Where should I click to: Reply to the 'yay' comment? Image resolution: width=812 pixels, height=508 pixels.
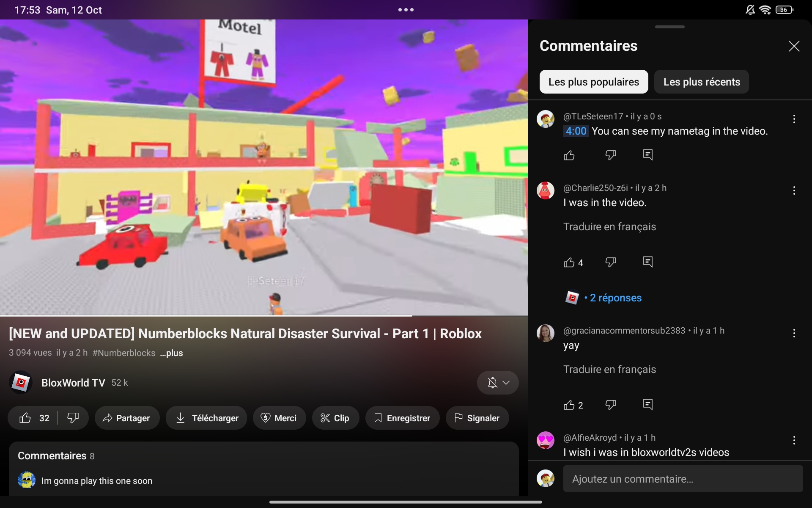(648, 405)
